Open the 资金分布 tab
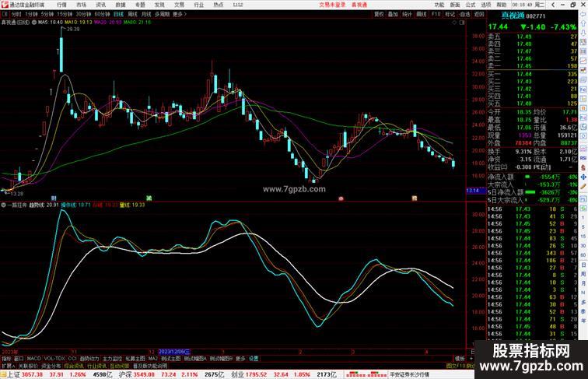The height and width of the screenshot is (379, 588). pos(51,366)
